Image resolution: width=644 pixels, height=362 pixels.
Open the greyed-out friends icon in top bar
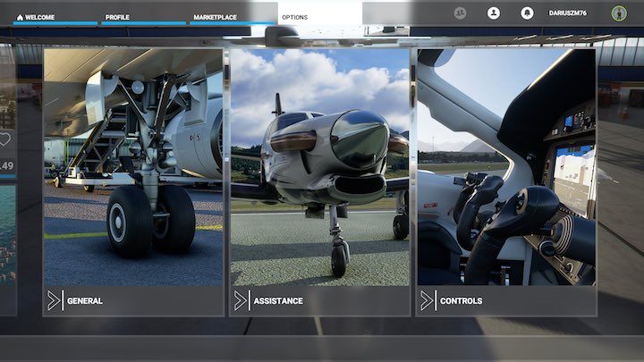pos(461,13)
